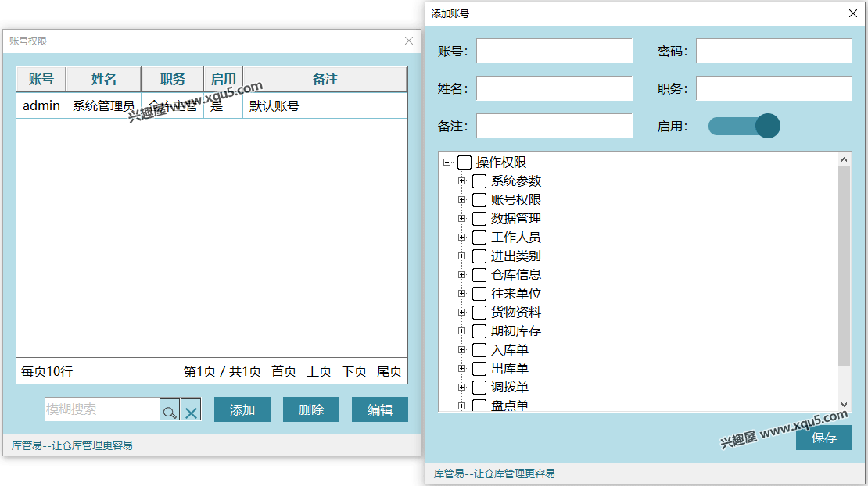Expand the 数据管理 node
868x486 pixels.
coord(461,219)
